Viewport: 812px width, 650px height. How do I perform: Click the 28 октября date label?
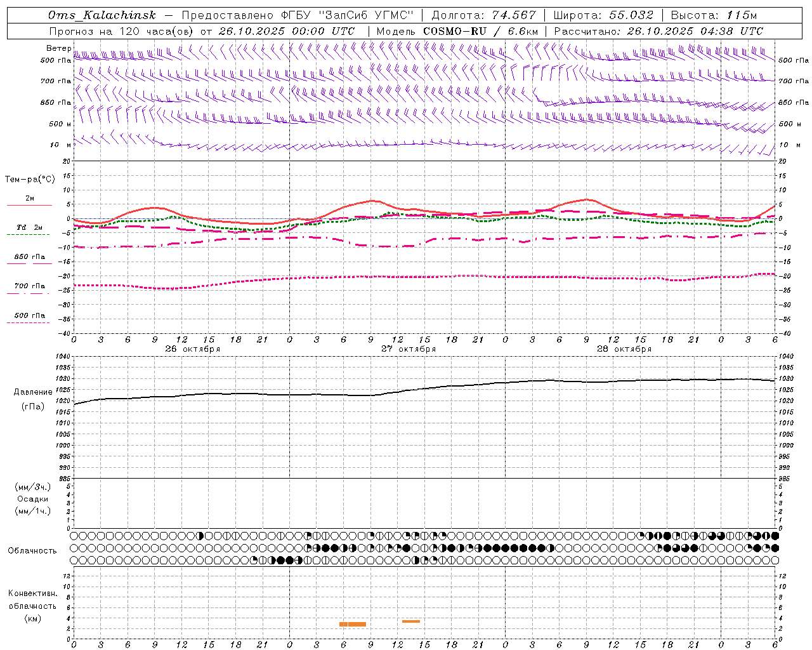tap(624, 349)
